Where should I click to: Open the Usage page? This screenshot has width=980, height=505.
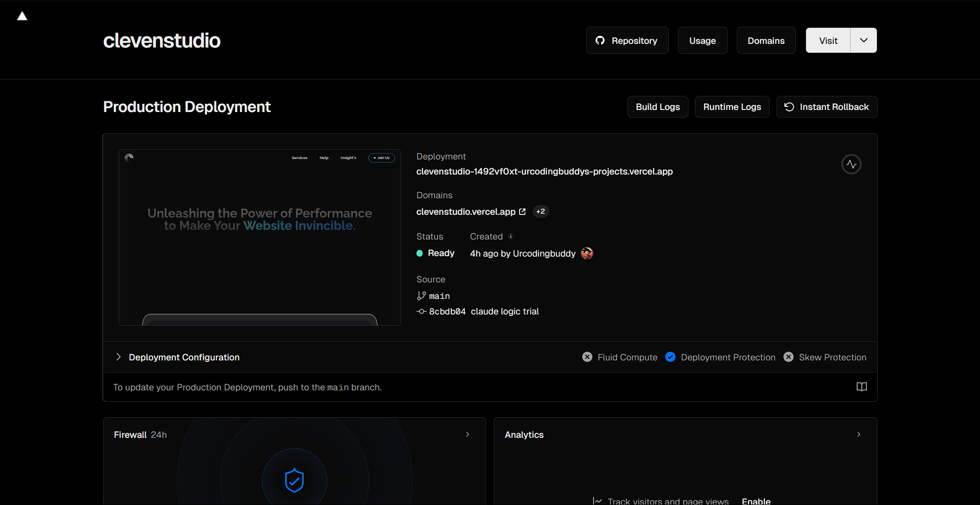702,40
